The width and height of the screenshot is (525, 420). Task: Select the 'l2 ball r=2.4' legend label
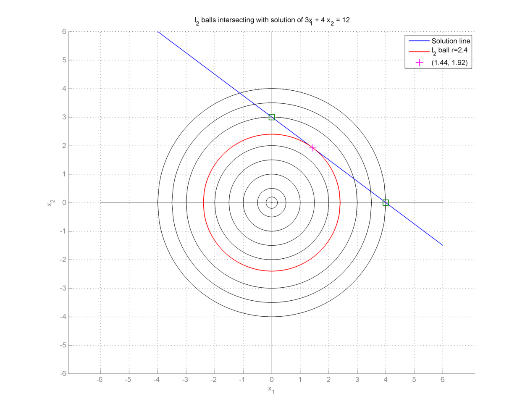(x=449, y=51)
